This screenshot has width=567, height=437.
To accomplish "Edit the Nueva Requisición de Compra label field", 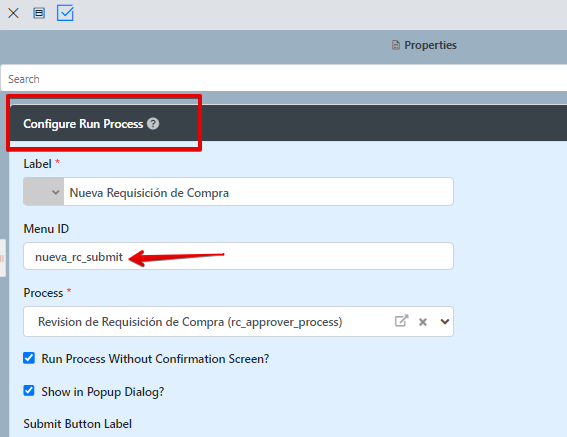I will point(258,192).
